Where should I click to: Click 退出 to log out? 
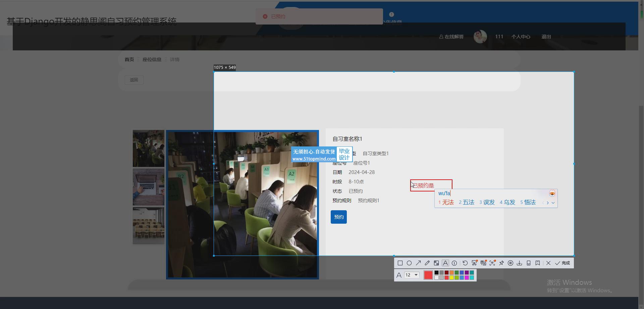point(546,37)
